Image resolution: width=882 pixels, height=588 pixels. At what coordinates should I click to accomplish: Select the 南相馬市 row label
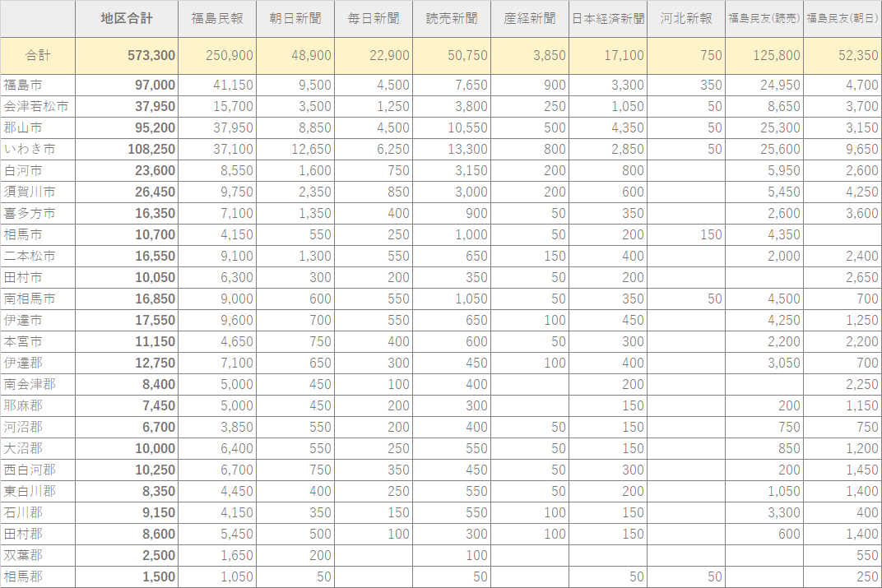click(38, 299)
